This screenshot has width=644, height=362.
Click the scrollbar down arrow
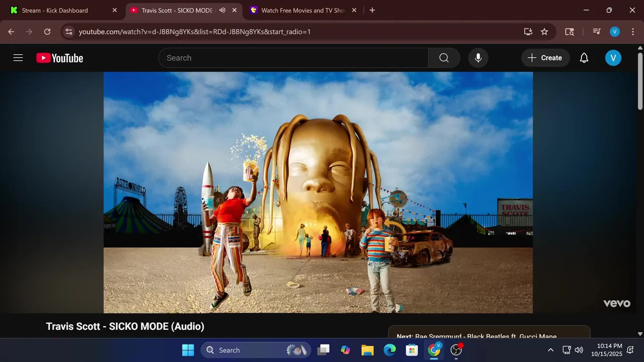coord(640,333)
